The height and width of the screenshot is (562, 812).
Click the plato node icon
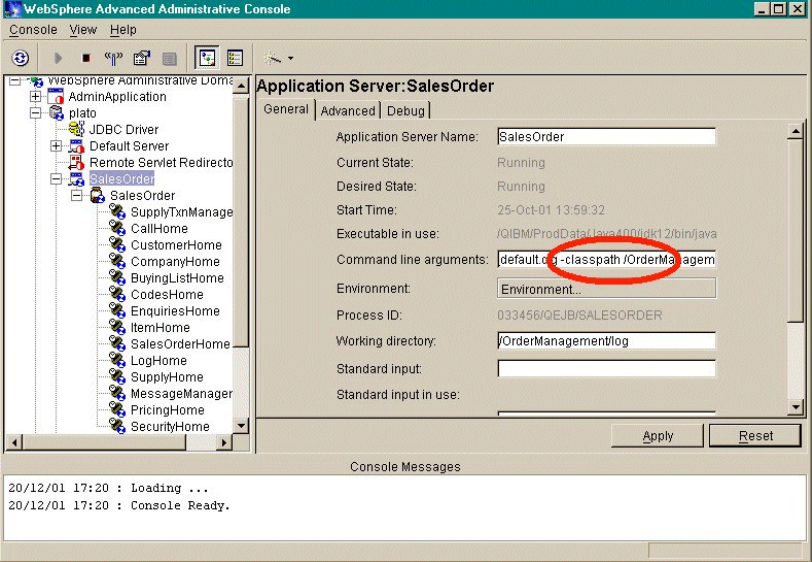click(x=56, y=113)
